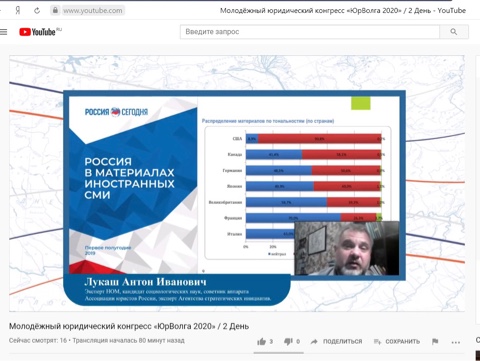This screenshot has height=361, width=480.
Task: Click the like/dislike ratio bar
Action: 278,352
